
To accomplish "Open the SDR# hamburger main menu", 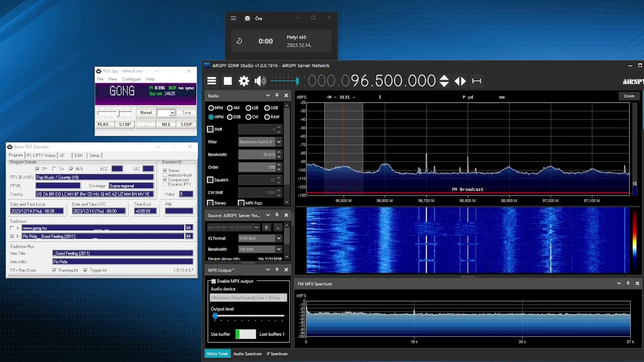I will [212, 81].
